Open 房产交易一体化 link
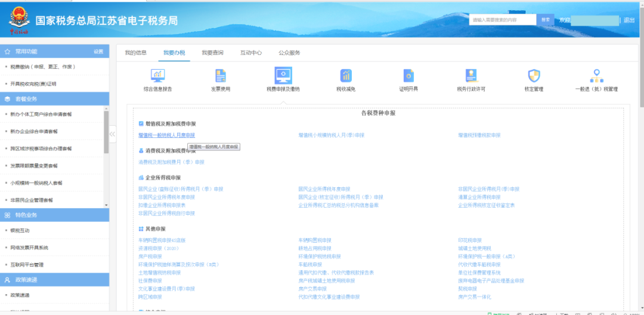This screenshot has width=644, height=315. (x=475, y=297)
